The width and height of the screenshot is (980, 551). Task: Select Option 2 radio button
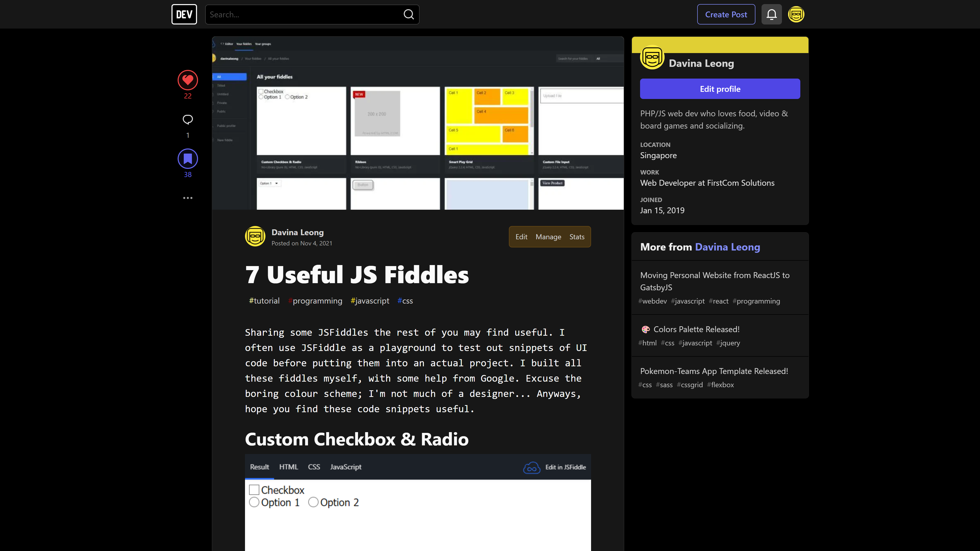[313, 502]
